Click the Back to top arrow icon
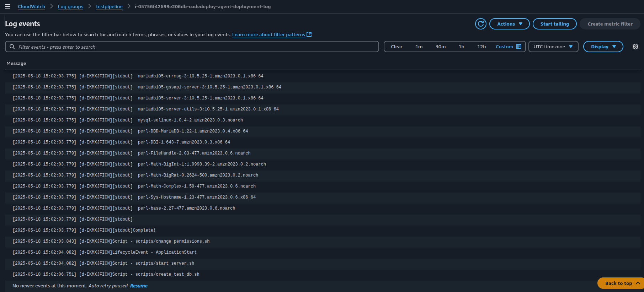This screenshot has width=644, height=292. coord(638,283)
